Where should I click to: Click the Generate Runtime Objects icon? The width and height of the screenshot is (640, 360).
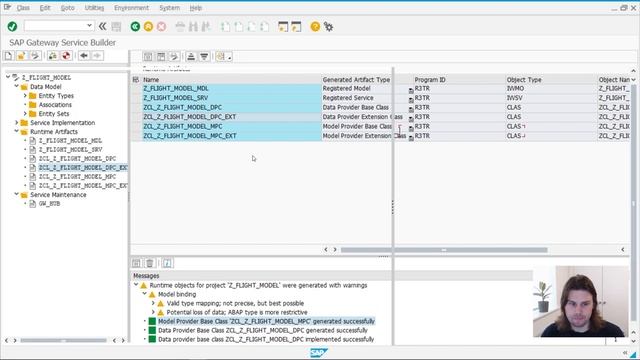(66, 56)
